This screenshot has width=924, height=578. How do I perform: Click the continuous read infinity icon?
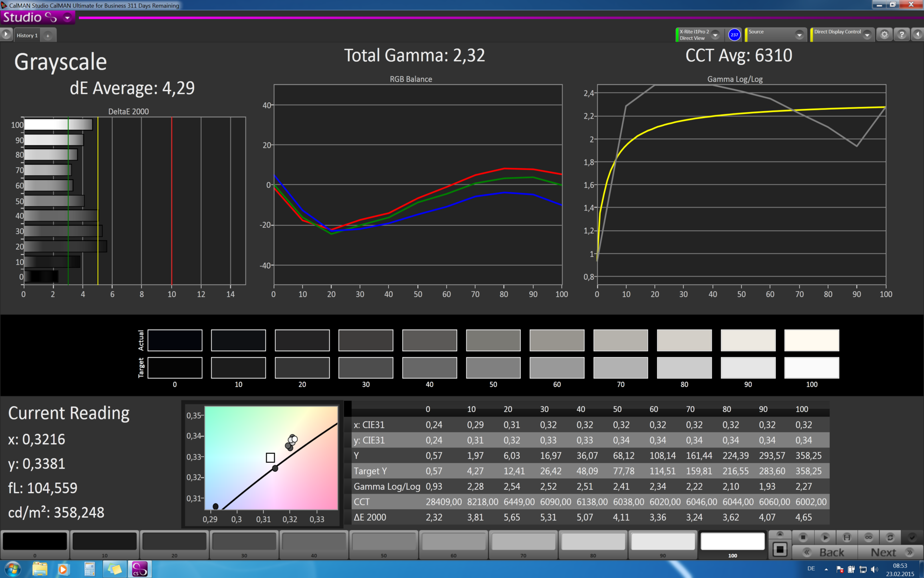pos(869,537)
